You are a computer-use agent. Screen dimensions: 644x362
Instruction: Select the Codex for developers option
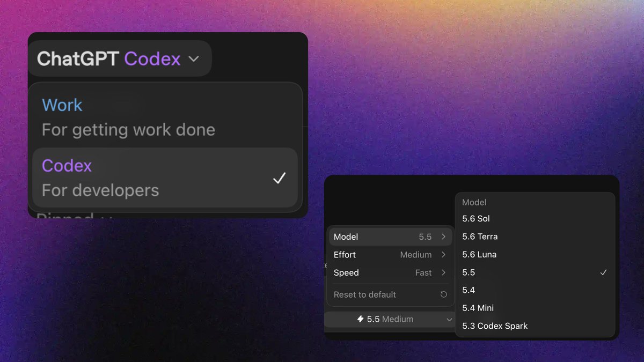165,178
